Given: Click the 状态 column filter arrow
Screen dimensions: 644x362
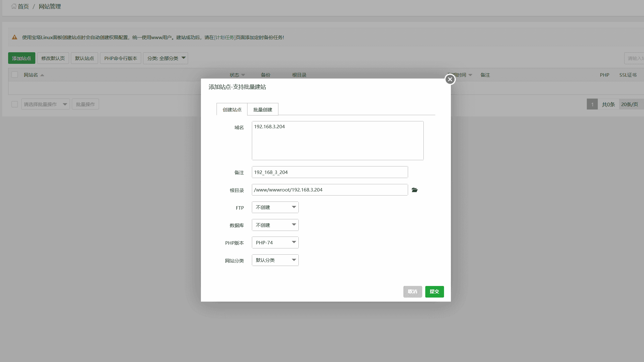Looking at the screenshot, I should [x=243, y=75].
